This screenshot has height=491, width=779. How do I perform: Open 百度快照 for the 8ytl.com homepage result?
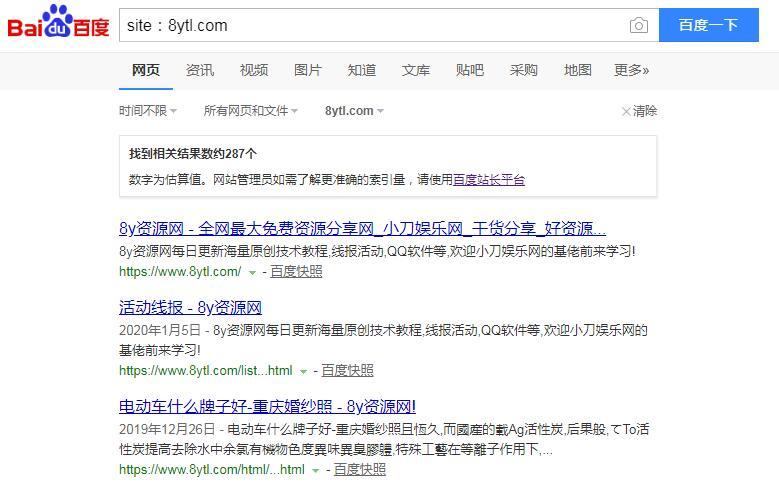[296, 271]
